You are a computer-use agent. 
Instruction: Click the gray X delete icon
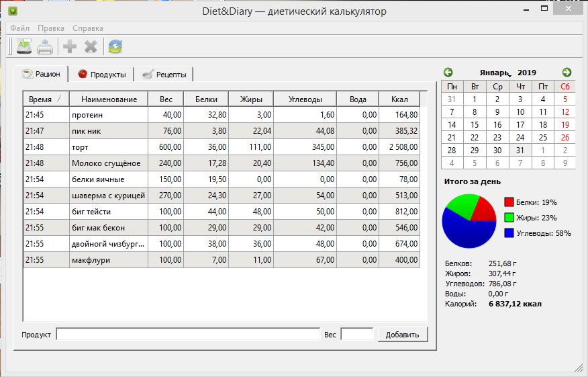click(x=91, y=46)
